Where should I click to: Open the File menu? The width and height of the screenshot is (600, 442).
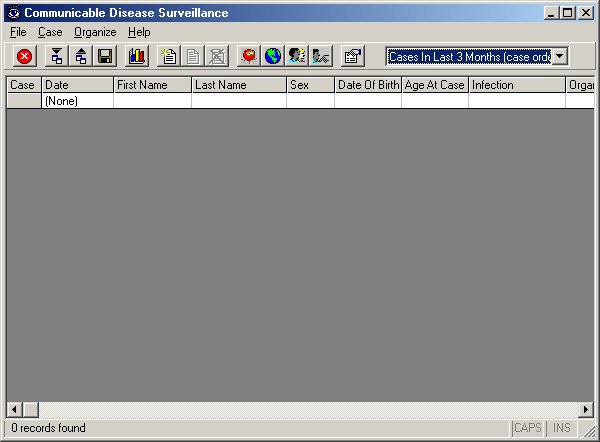18,32
